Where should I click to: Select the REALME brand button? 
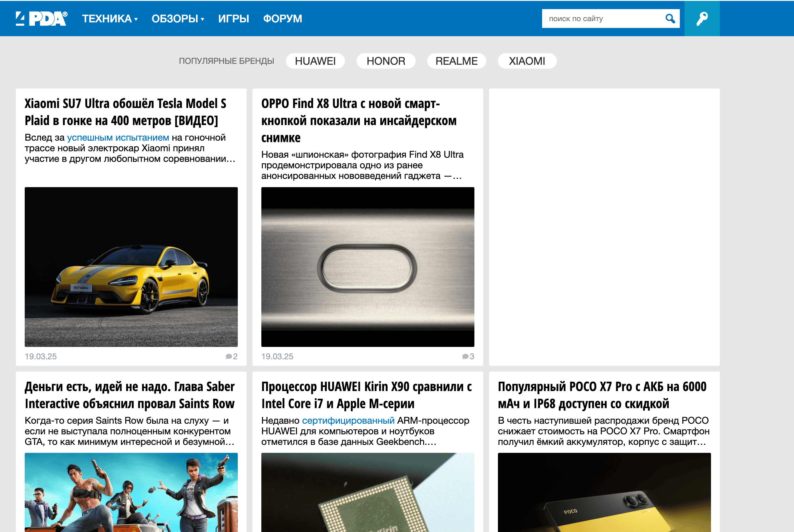pyautogui.click(x=456, y=61)
